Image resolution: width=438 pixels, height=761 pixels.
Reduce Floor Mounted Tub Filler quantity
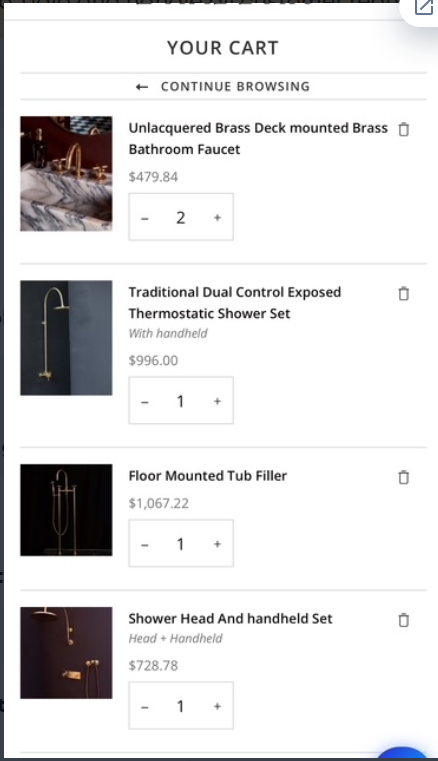[x=145, y=545]
